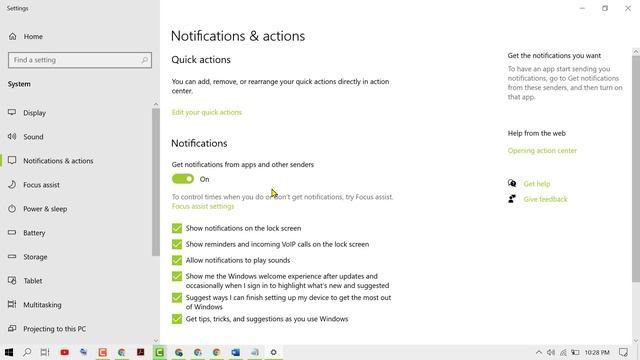Click the battery status tray icon
This screenshot has height=360, width=640.
click(576, 352)
